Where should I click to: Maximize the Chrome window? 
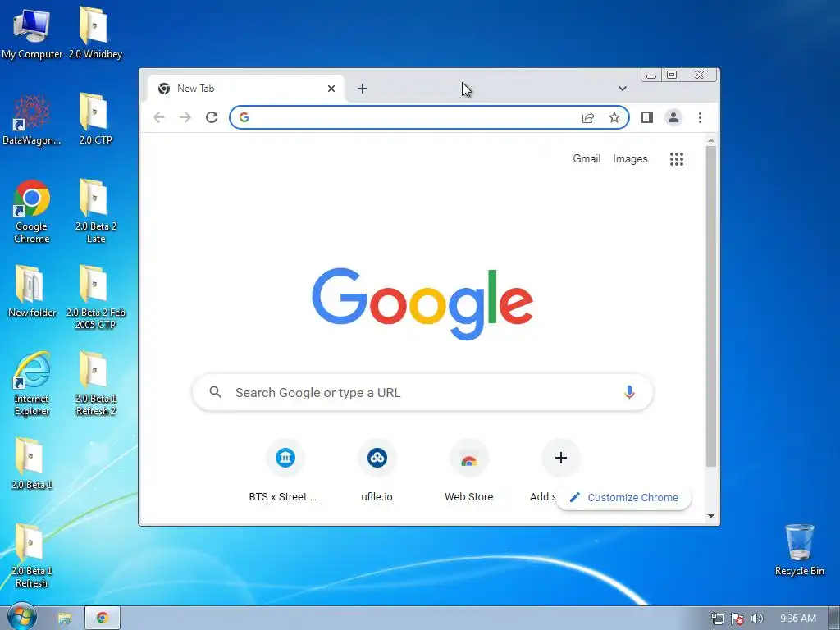672,75
